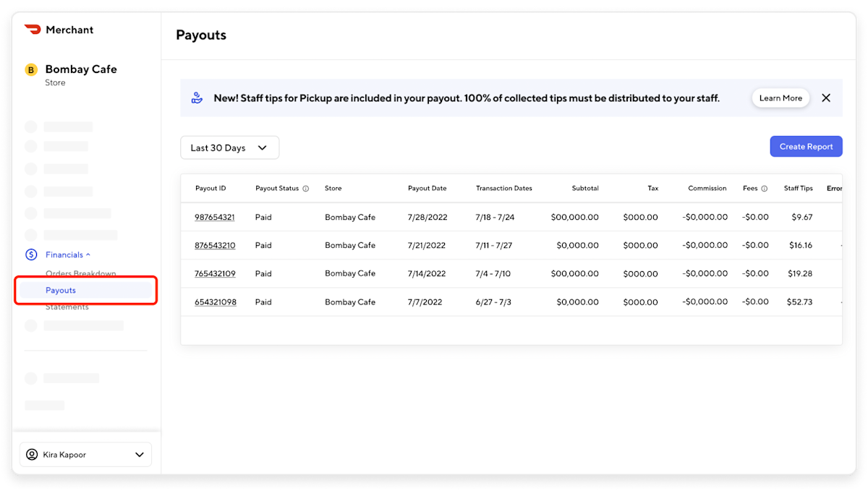
Task: Click payout date 7/28/2022
Action: tap(427, 217)
